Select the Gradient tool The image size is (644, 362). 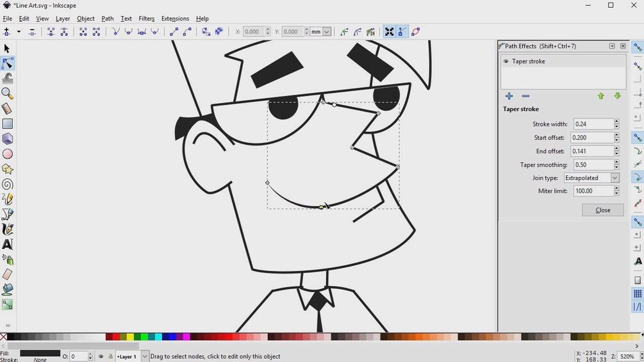8,304
